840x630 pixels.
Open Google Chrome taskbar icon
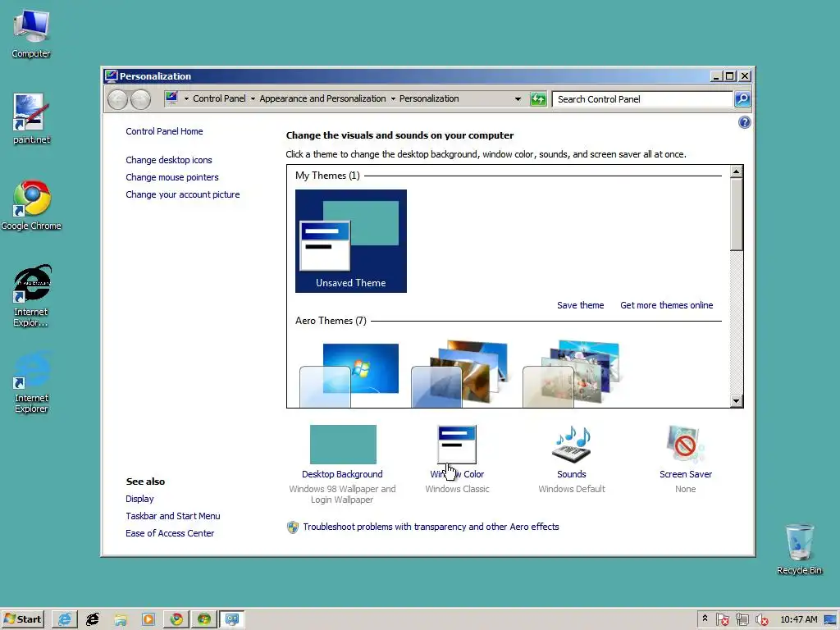click(176, 619)
